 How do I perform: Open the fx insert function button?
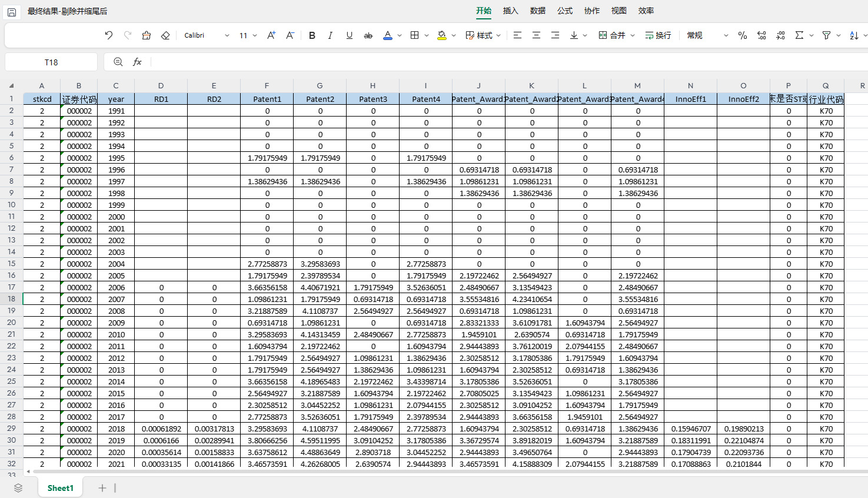137,62
